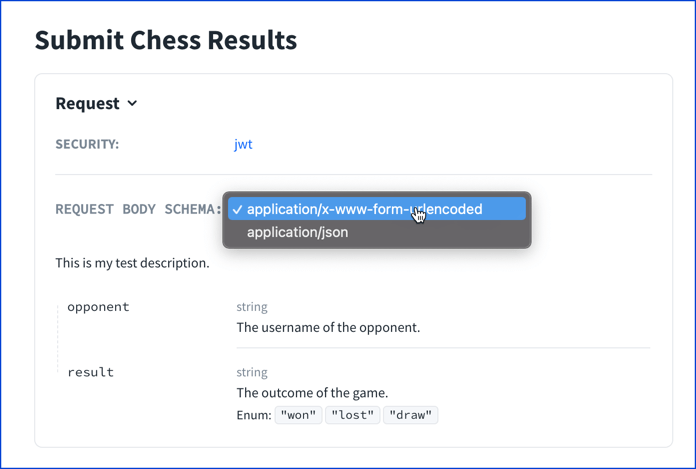Collapse the Request section chevron
This screenshot has width=696, height=469.
click(132, 104)
